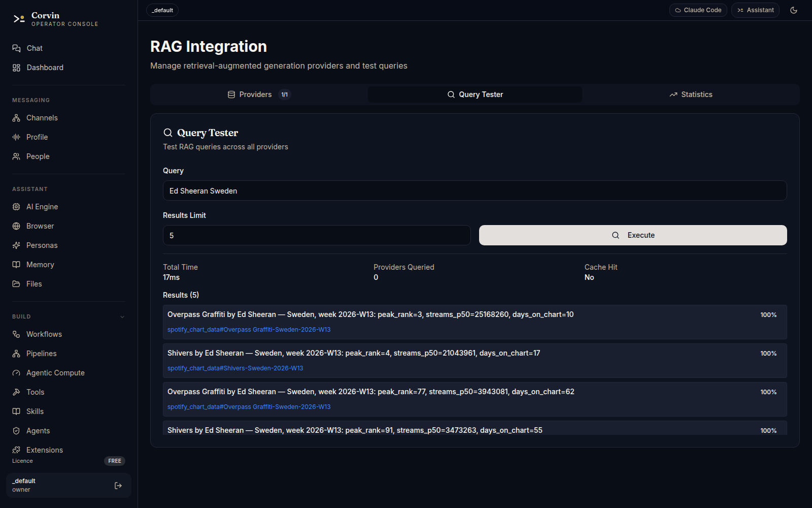Click the Files folder icon

click(x=16, y=284)
